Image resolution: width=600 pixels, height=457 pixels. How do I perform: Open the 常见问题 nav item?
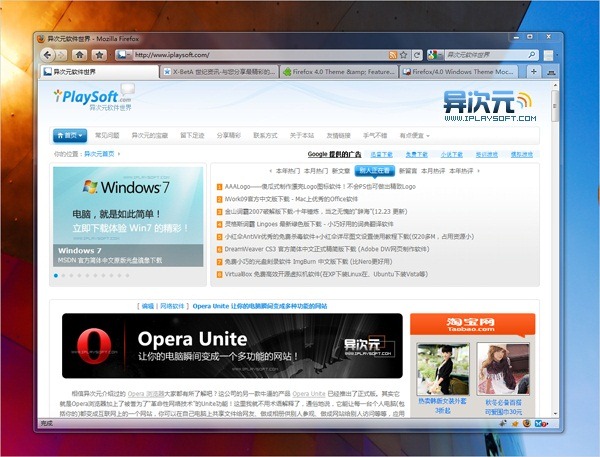coord(107,135)
